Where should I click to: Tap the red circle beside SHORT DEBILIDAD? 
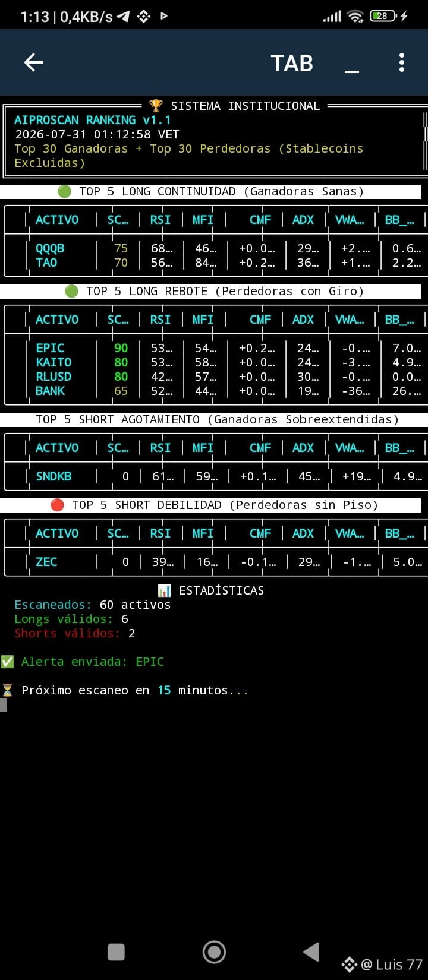point(57,505)
